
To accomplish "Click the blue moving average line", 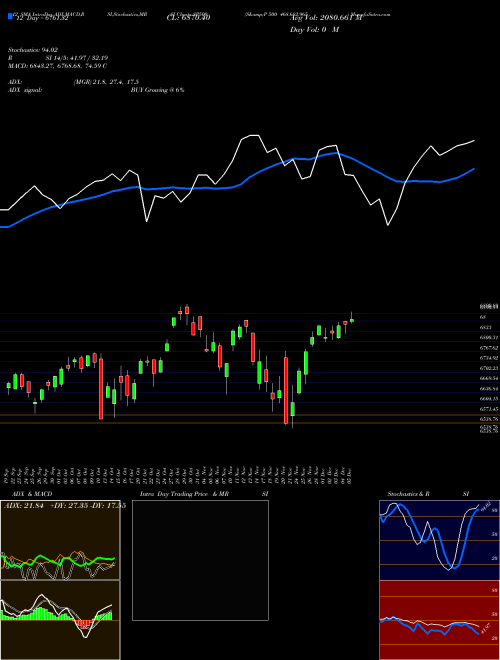I will [x=236, y=186].
